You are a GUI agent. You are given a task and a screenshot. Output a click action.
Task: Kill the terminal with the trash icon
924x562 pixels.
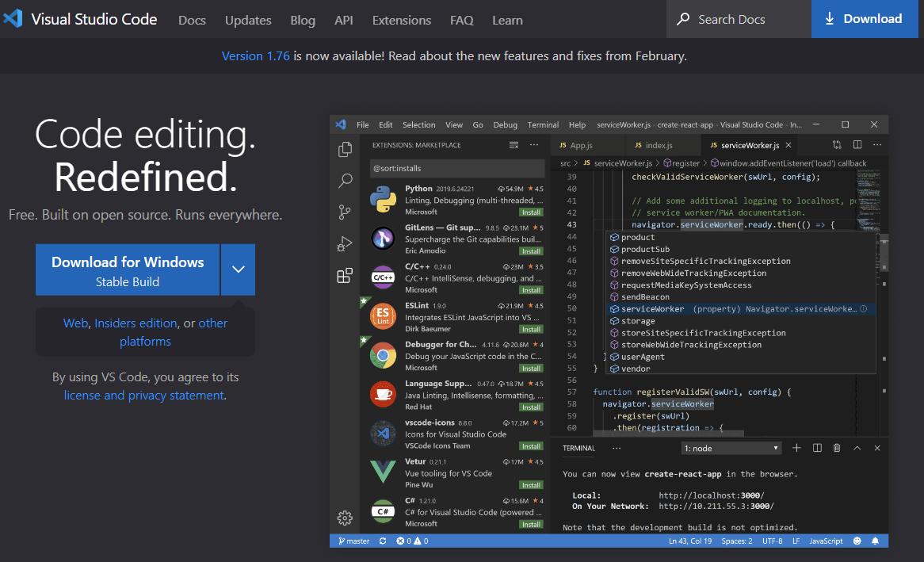[x=836, y=448]
